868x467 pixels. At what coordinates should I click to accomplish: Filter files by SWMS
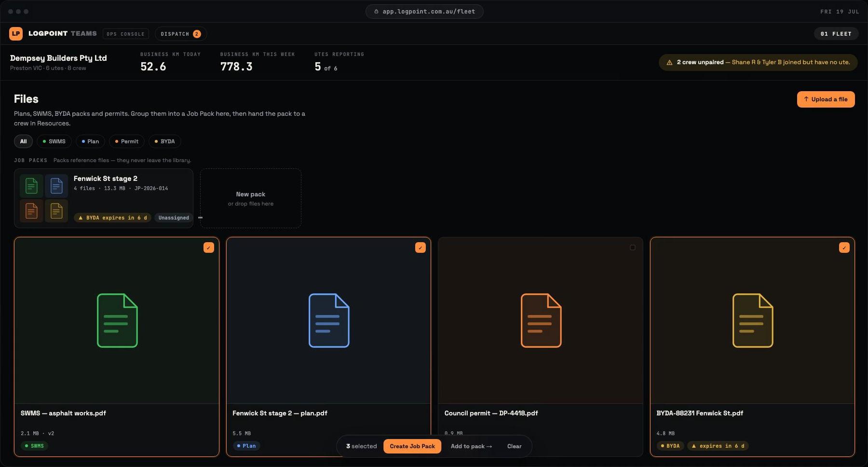[54, 141]
